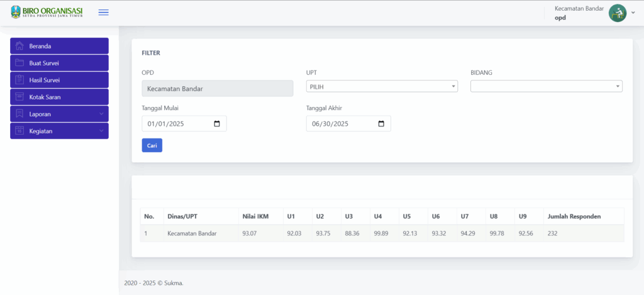Expand the account dropdown arrow
This screenshot has height=295, width=644.
point(633,13)
